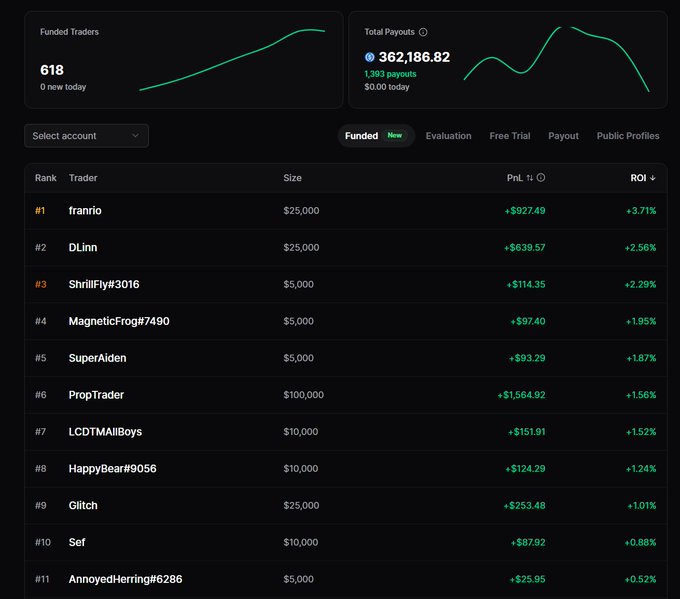Viewport: 680px width, 599px height.
Task: Click the +1.01% ROI value
Action: [642, 506]
